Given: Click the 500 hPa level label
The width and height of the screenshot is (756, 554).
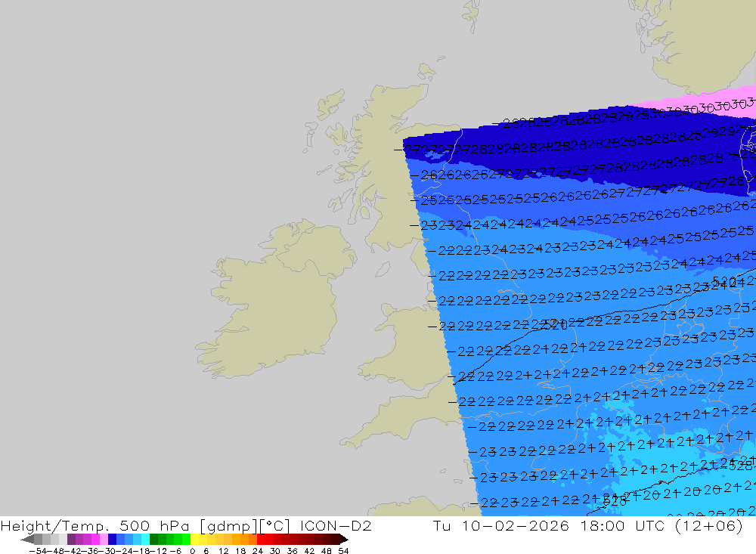Looking at the screenshot, I should [x=153, y=525].
